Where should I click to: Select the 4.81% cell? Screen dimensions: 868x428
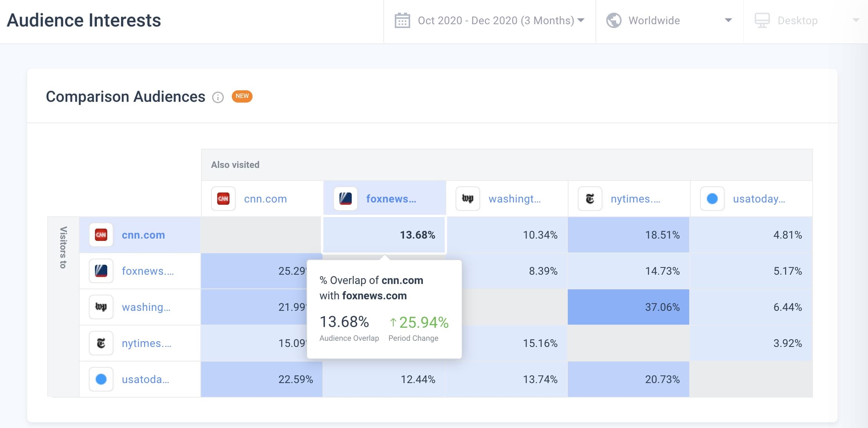(x=751, y=235)
